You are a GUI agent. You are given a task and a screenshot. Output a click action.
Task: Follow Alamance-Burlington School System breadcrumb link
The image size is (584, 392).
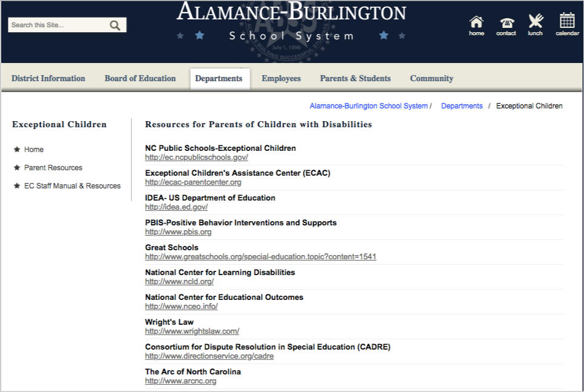(x=369, y=106)
